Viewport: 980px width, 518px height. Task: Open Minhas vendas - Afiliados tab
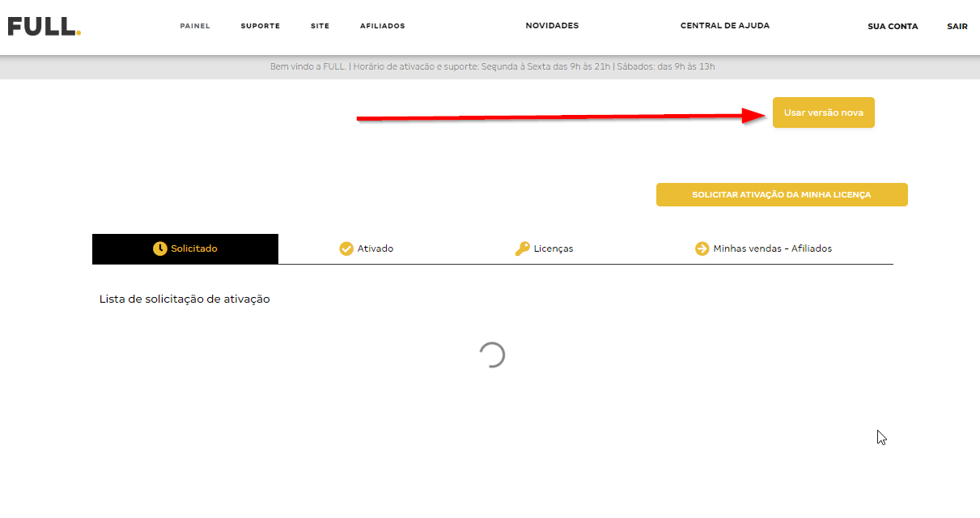click(x=763, y=248)
